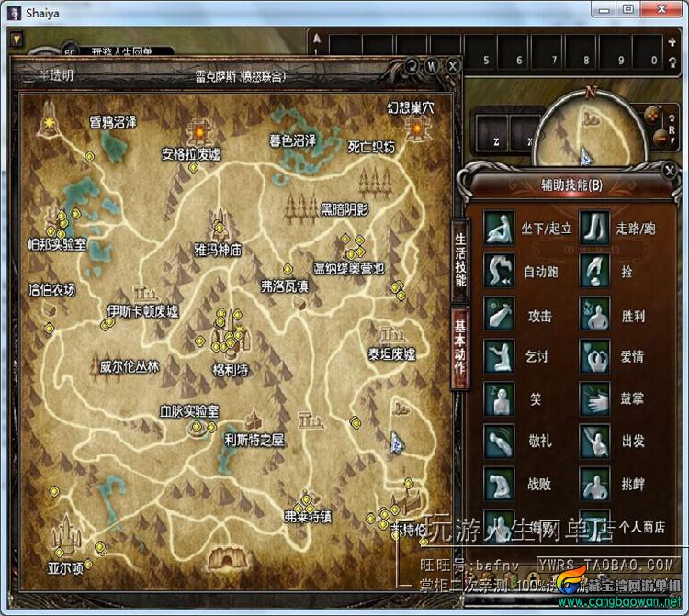Click skill bar slot 0
Screen dimensions: 689x616
pyautogui.click(x=647, y=51)
